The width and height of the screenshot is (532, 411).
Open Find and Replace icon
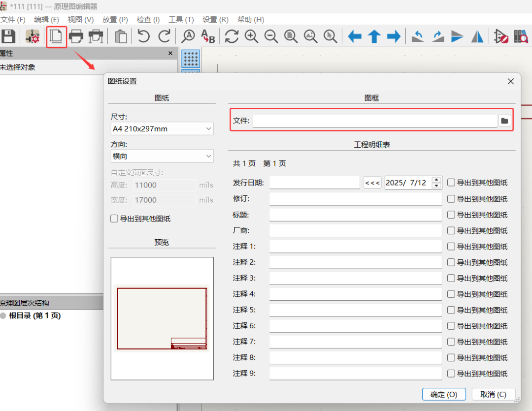click(x=208, y=36)
